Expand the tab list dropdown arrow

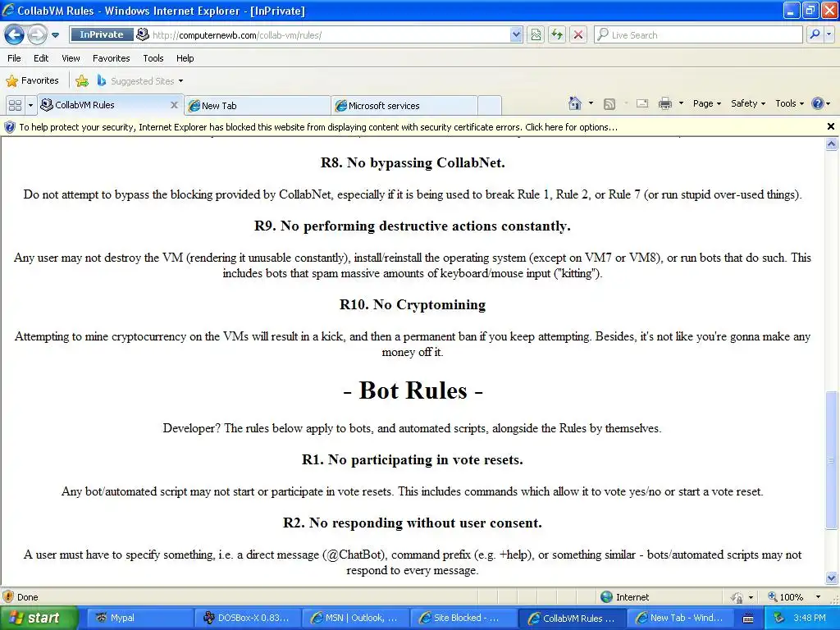tap(30, 105)
